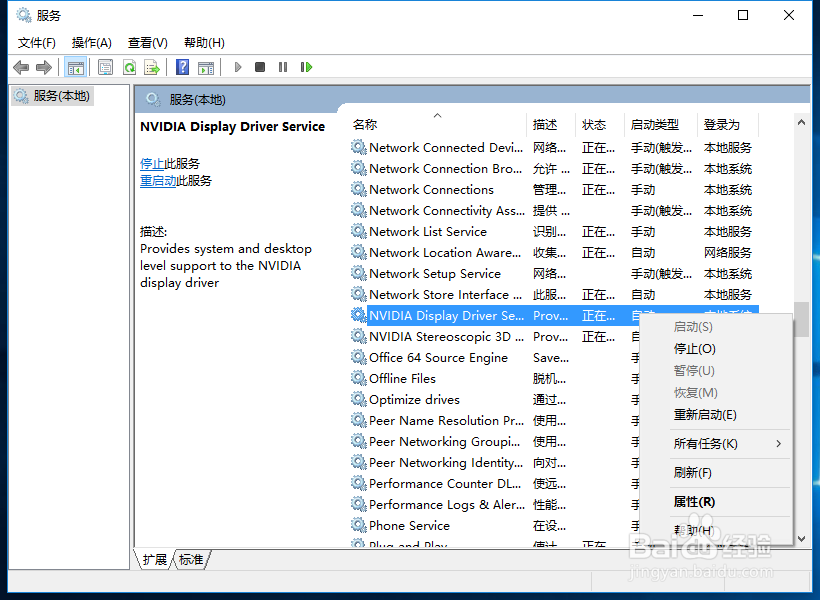Toggle the show/hide action pane icon

coord(206,67)
